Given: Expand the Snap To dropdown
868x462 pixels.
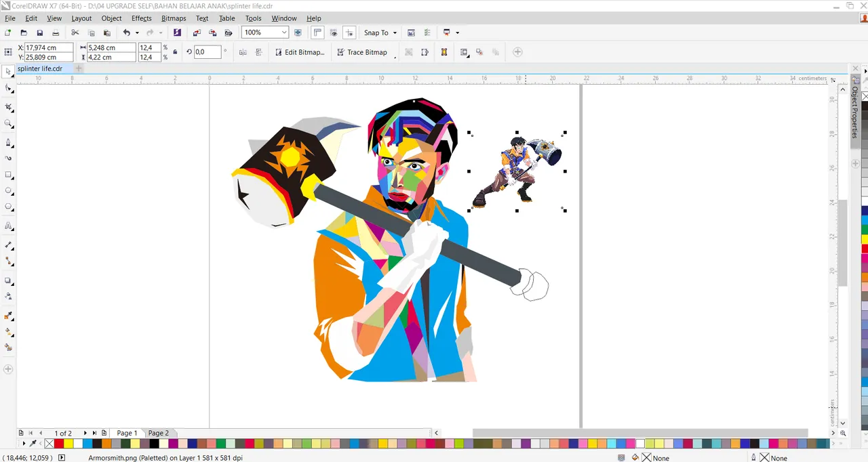Looking at the screenshot, I should (x=395, y=33).
